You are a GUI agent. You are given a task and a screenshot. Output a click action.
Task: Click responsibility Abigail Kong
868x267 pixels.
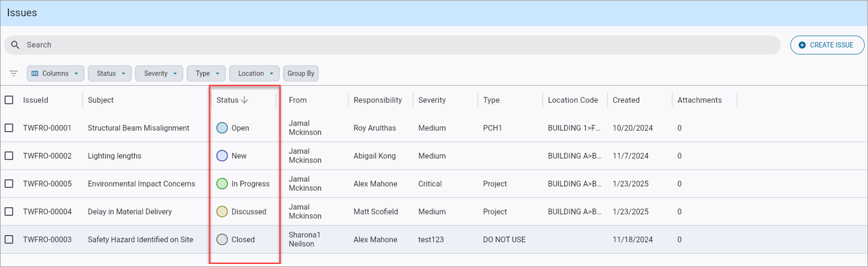tap(375, 156)
